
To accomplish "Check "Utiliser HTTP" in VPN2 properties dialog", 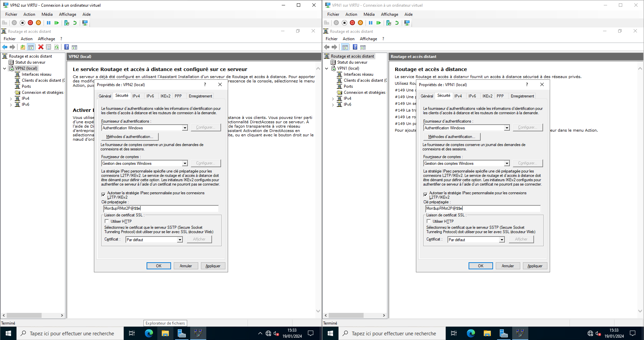I will 107,221.
